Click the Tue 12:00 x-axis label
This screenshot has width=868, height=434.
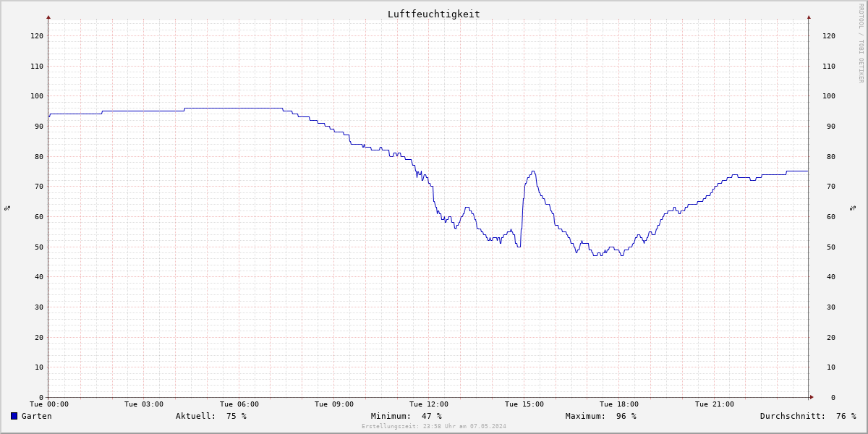coord(429,404)
